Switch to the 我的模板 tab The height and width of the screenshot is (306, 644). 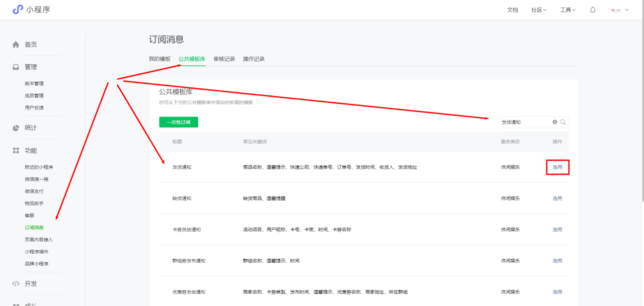click(159, 59)
